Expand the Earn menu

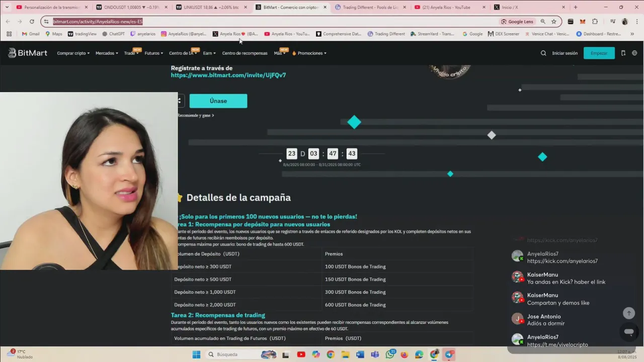(209, 53)
